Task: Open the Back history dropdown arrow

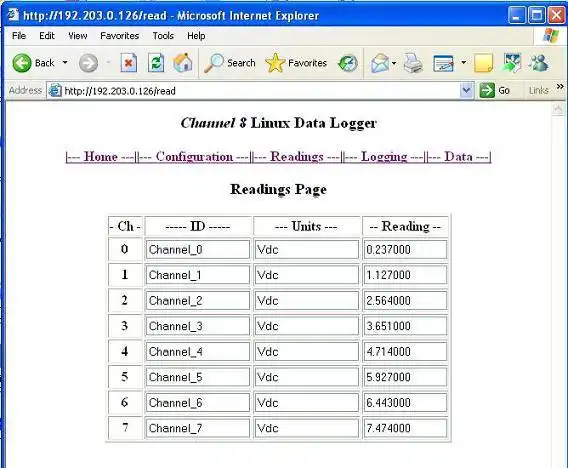Action: [65, 63]
